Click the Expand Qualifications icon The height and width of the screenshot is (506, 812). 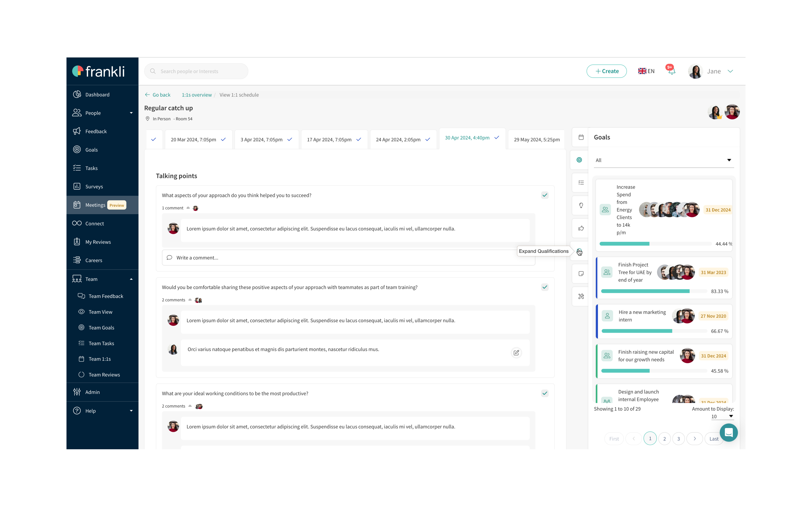click(579, 251)
